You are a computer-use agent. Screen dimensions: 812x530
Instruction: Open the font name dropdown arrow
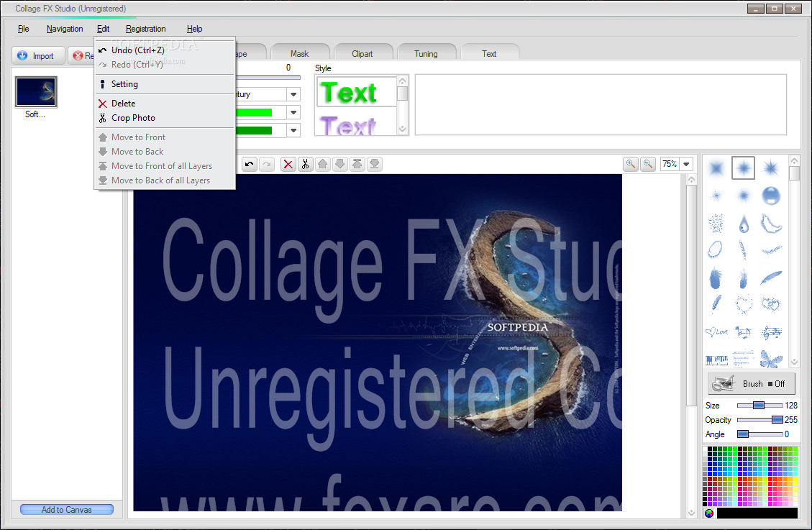293,94
